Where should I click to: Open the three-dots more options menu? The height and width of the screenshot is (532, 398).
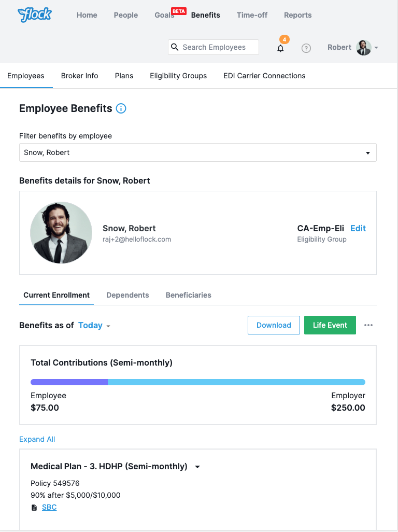(x=368, y=325)
